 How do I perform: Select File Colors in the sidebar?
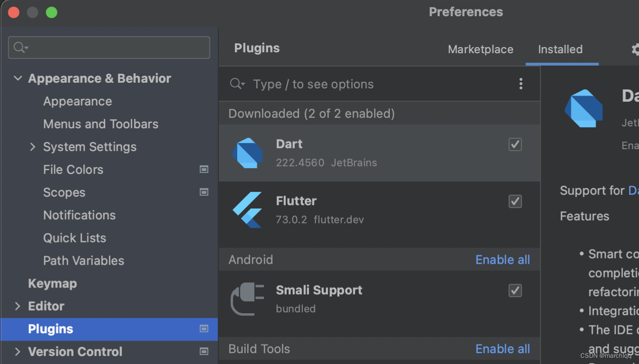coord(73,170)
